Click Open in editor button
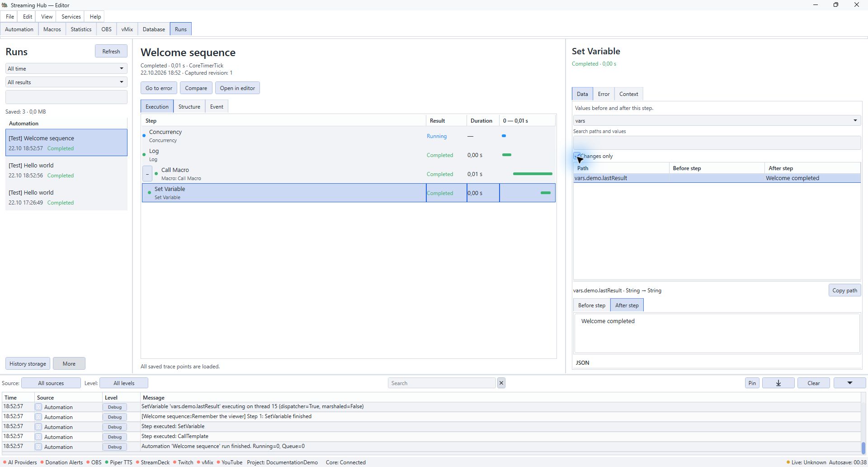Viewport: 868px width, 467px height. pyautogui.click(x=237, y=88)
